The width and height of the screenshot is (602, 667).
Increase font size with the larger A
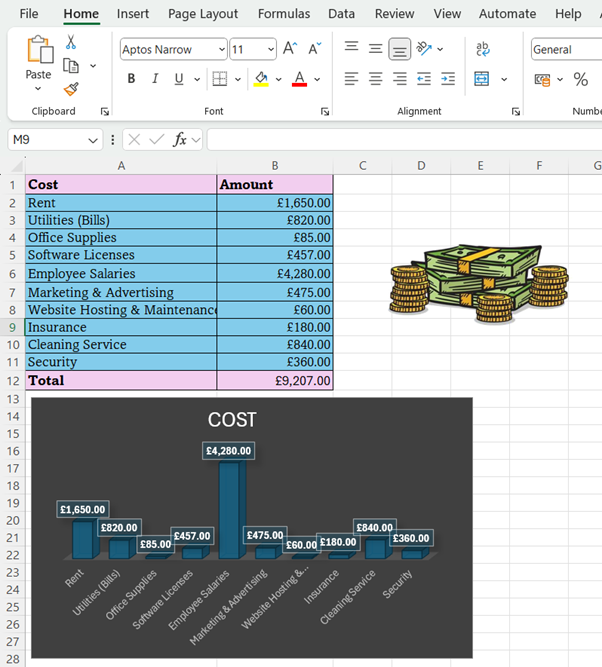click(x=290, y=49)
